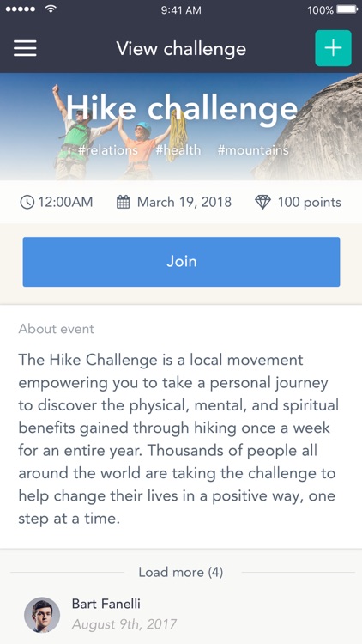Open the hamburger menu
The height and width of the screenshot is (644, 362).
25,48
